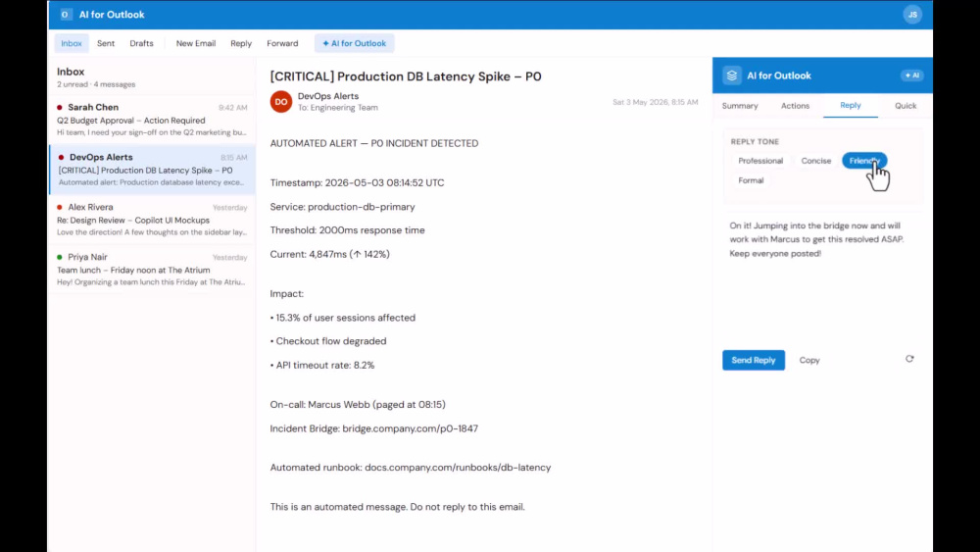
Task: Open the Quick tab in AI panel
Action: click(905, 106)
